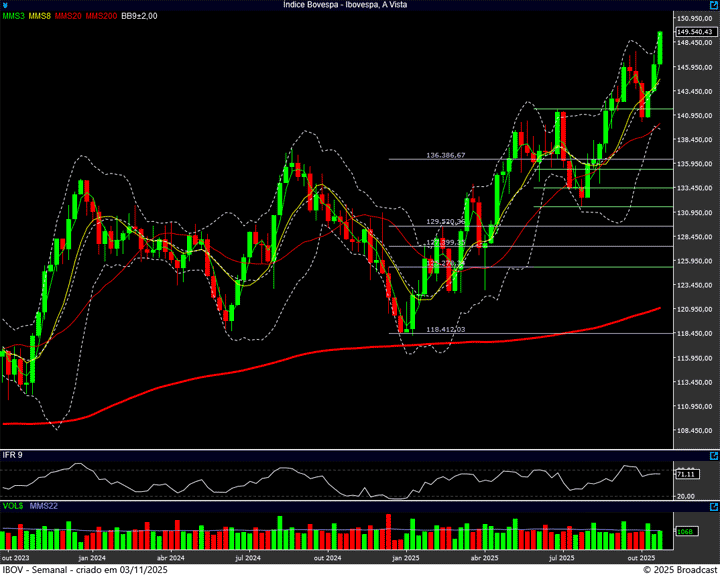Image resolution: width=720 pixels, height=575 pixels.
Task: Select the MMS22 volume average label
Action: pyautogui.click(x=44, y=506)
